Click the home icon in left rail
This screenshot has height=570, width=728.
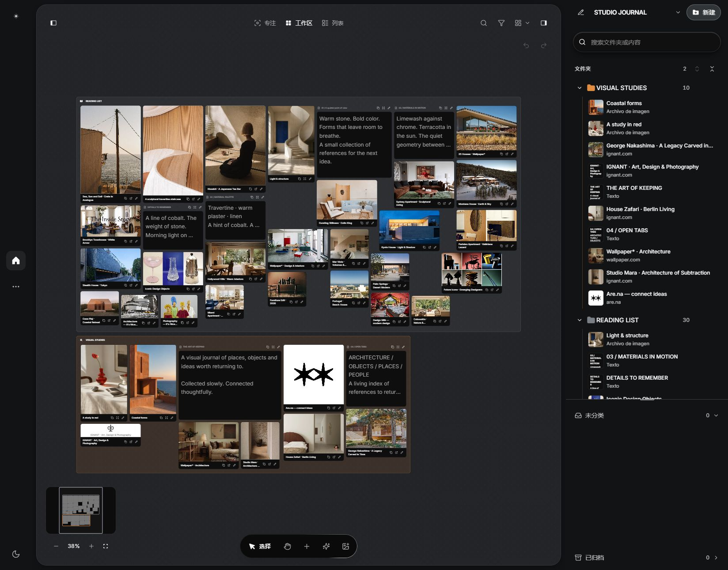point(16,260)
